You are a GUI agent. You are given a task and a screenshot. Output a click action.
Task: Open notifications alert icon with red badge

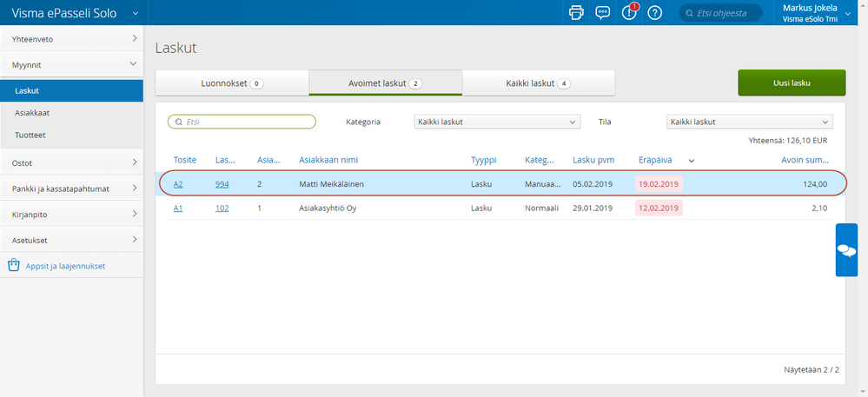[629, 13]
